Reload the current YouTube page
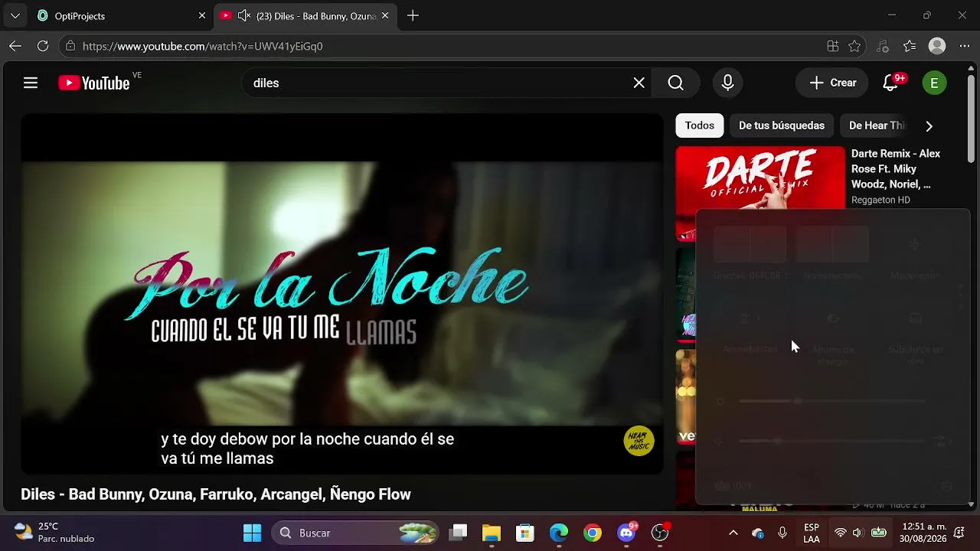The width and height of the screenshot is (980, 551). (43, 46)
